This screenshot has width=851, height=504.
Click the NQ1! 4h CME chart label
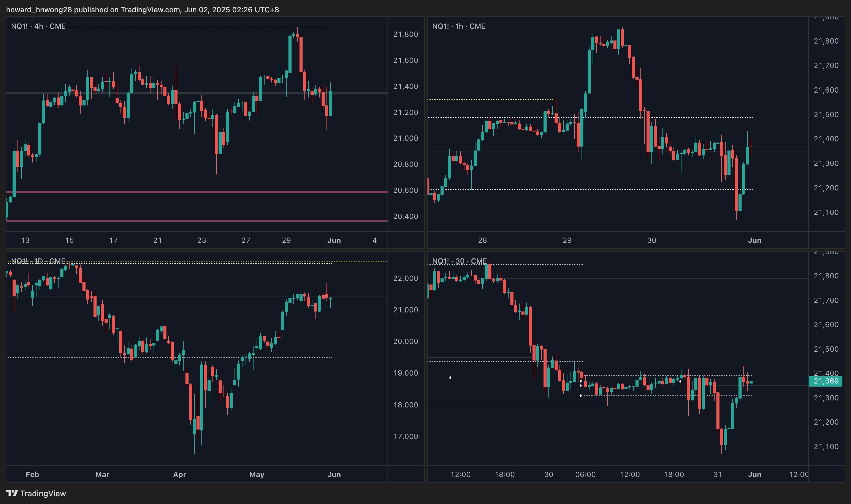(38, 26)
